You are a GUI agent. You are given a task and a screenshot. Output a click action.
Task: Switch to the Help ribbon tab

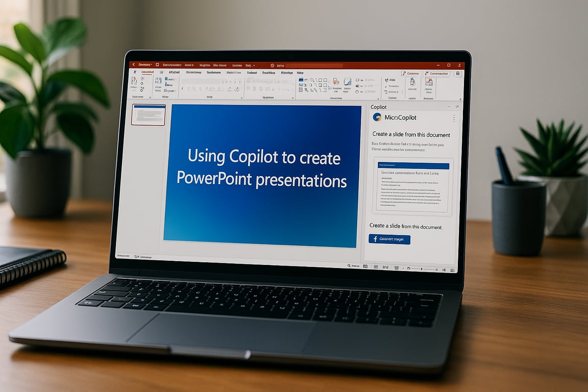point(300,73)
